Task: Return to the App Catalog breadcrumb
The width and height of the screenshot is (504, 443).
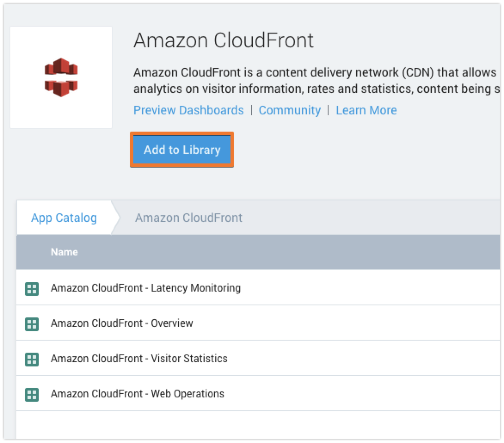Action: (x=63, y=218)
